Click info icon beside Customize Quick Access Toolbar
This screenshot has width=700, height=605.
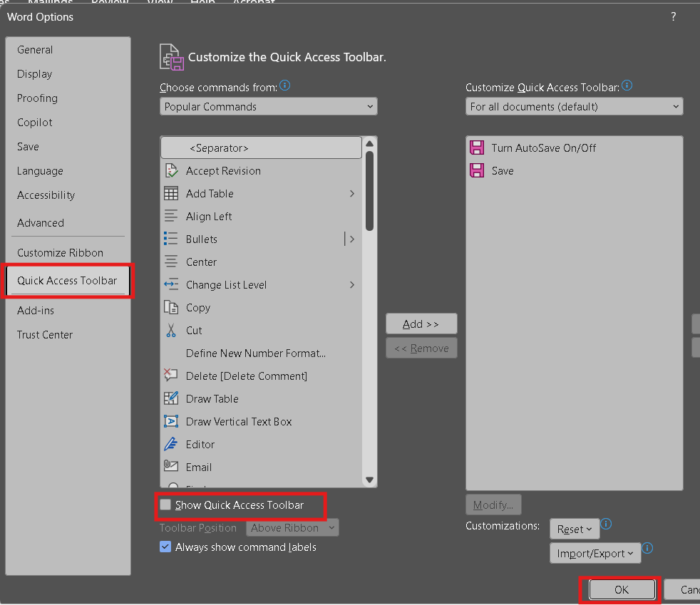627,86
